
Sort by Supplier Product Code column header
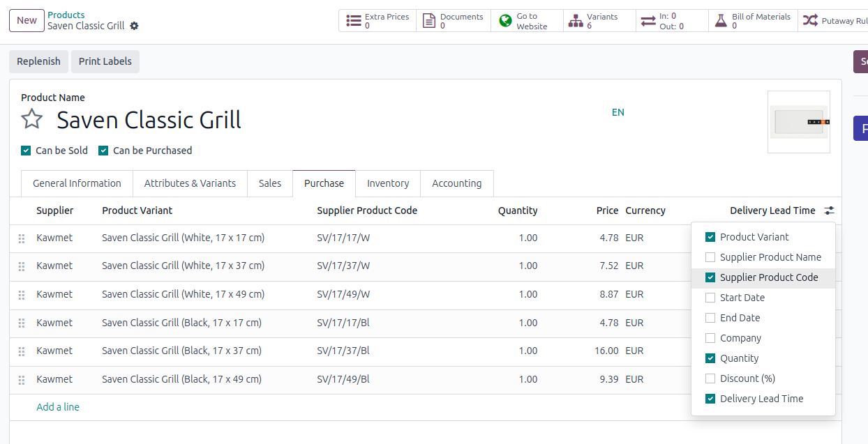tap(367, 210)
